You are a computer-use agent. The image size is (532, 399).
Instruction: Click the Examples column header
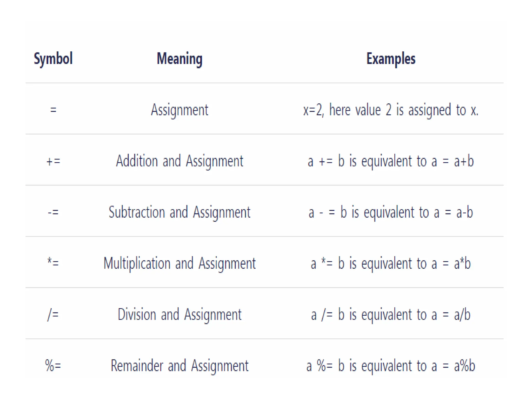(391, 58)
